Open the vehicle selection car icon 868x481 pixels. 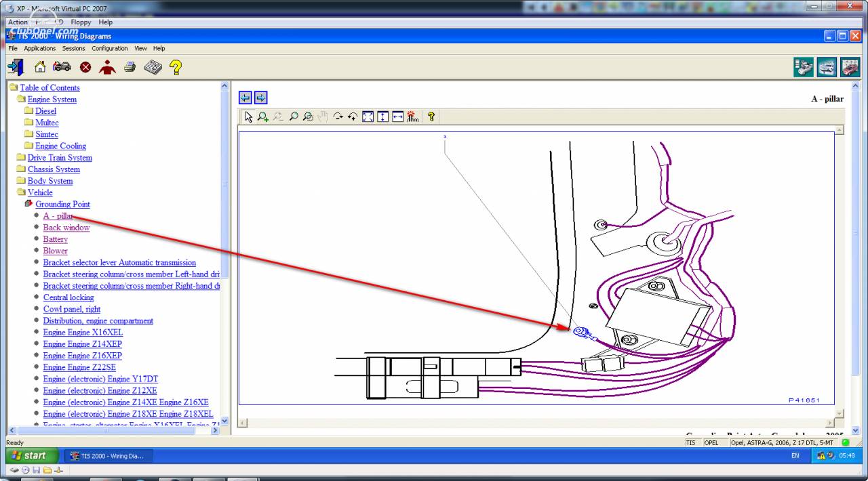click(x=62, y=67)
